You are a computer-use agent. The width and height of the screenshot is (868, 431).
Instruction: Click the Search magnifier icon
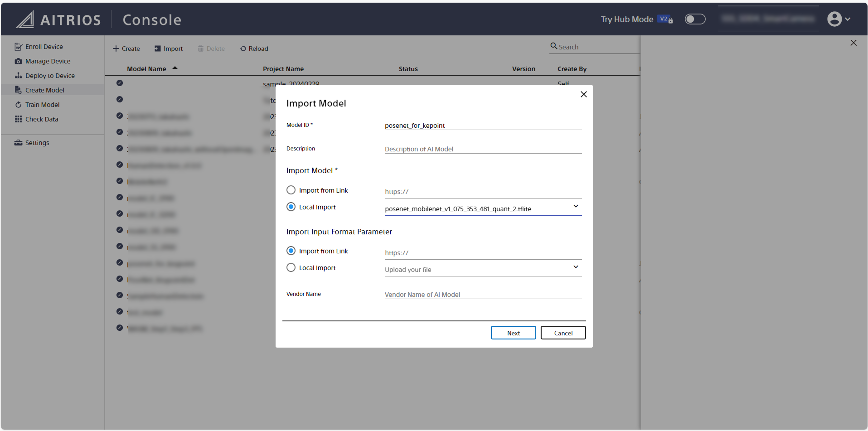[553, 46]
